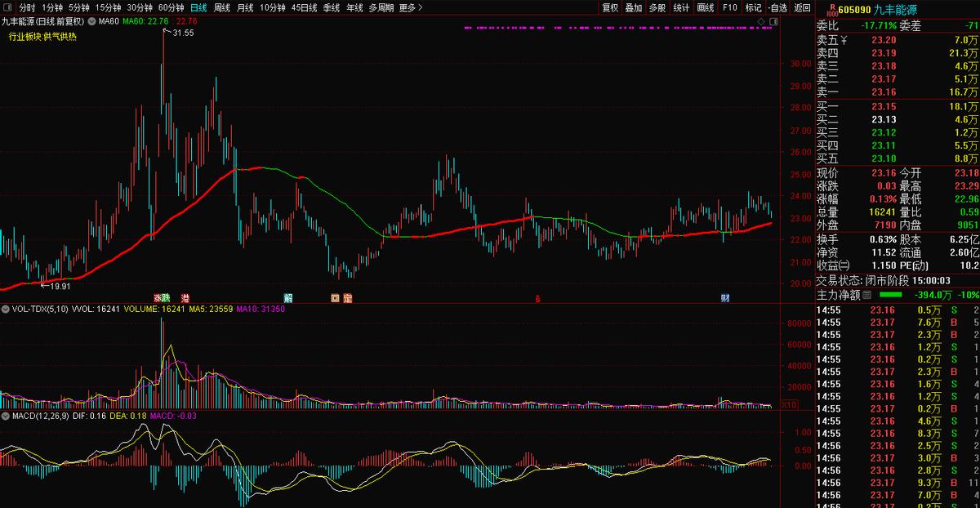The image size is (980, 508).
Task: Open the 多周期 multi-period view
Action: coord(381,7)
